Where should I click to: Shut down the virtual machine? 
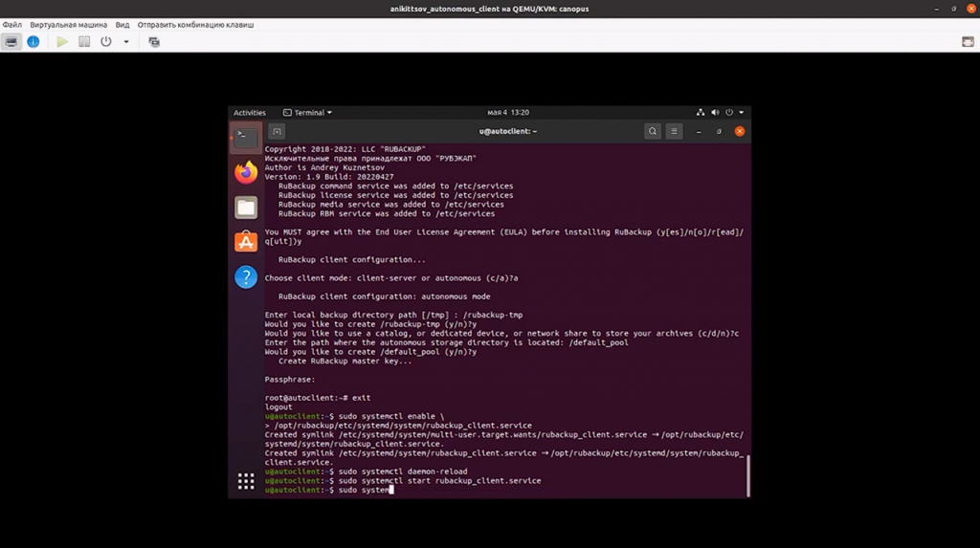(x=106, y=42)
